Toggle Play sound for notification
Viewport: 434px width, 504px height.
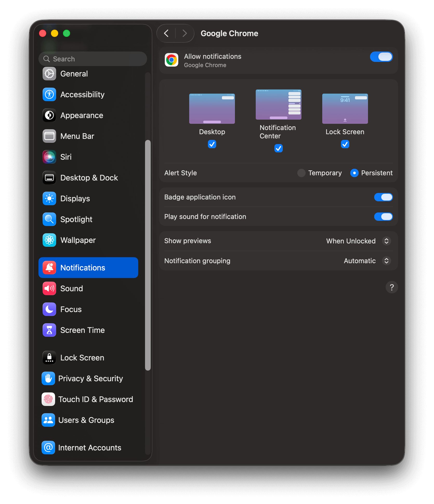[x=383, y=217]
